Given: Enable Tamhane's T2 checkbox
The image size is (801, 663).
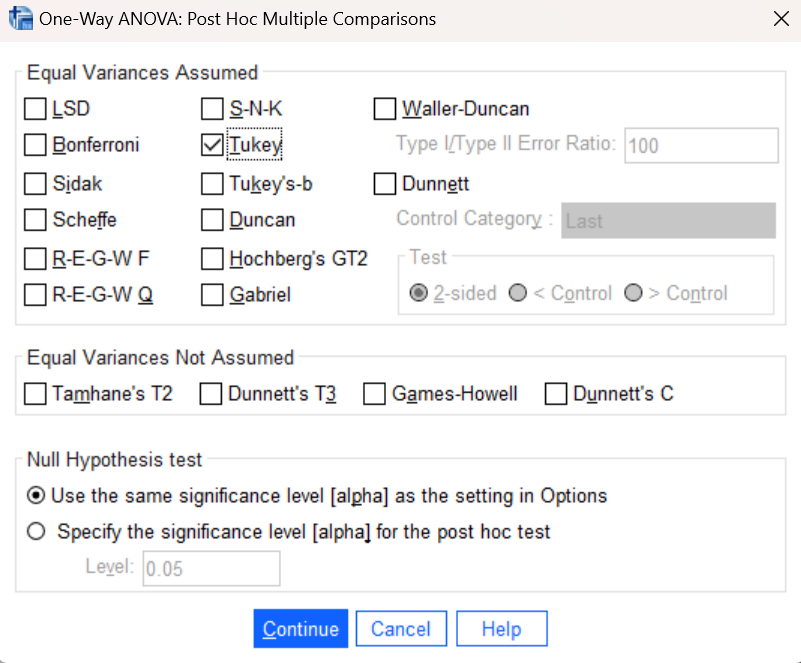Looking at the screenshot, I should click(x=35, y=394).
